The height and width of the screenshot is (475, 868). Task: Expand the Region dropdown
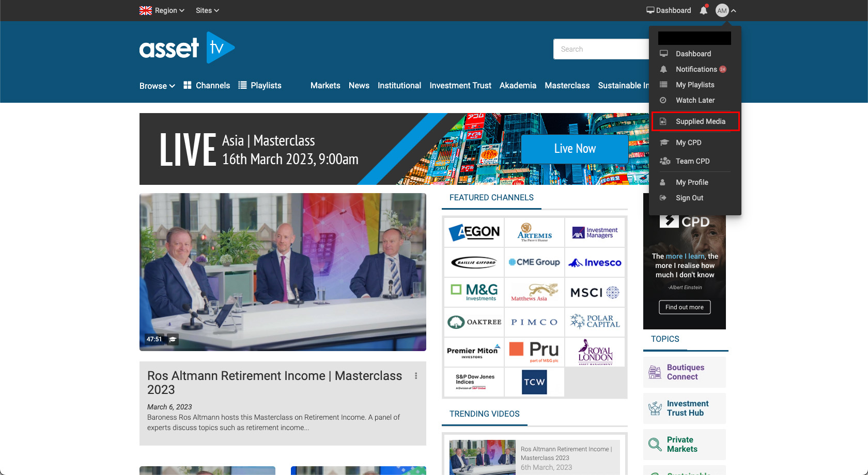162,10
